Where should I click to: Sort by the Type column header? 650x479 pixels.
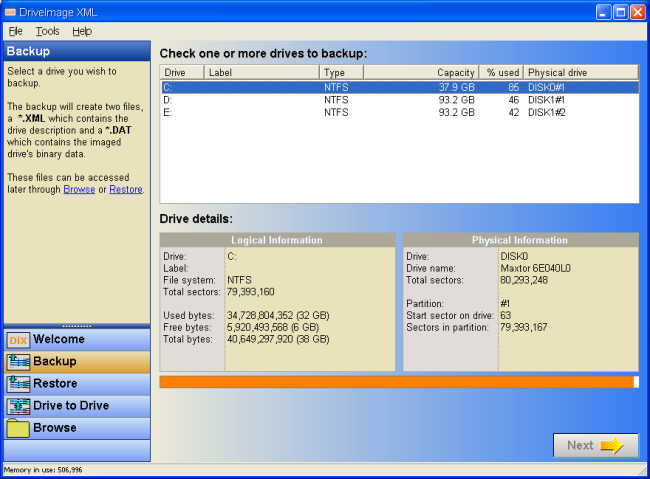click(x=342, y=72)
